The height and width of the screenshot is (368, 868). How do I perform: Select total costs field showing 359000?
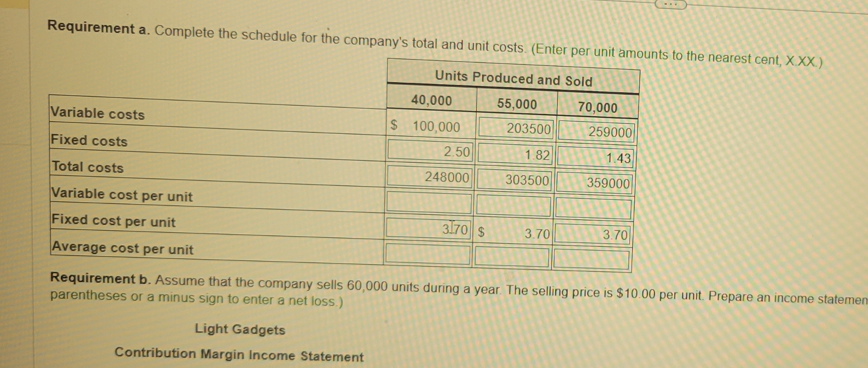click(x=594, y=182)
